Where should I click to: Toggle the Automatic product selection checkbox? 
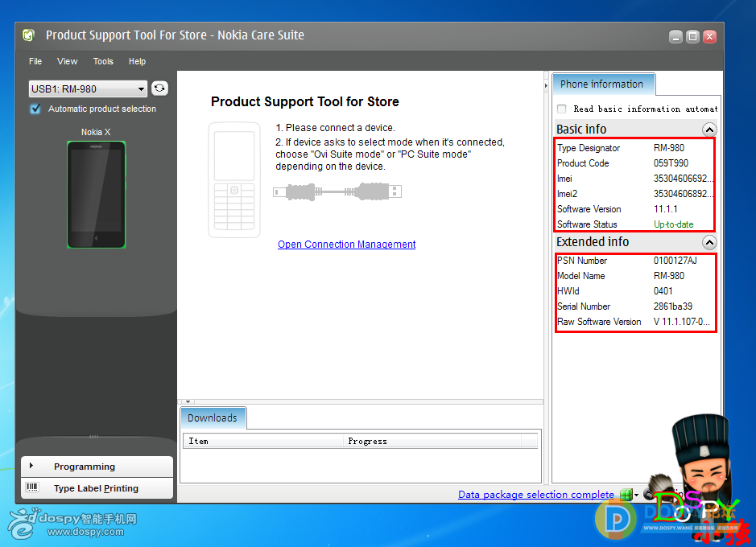pos(35,109)
